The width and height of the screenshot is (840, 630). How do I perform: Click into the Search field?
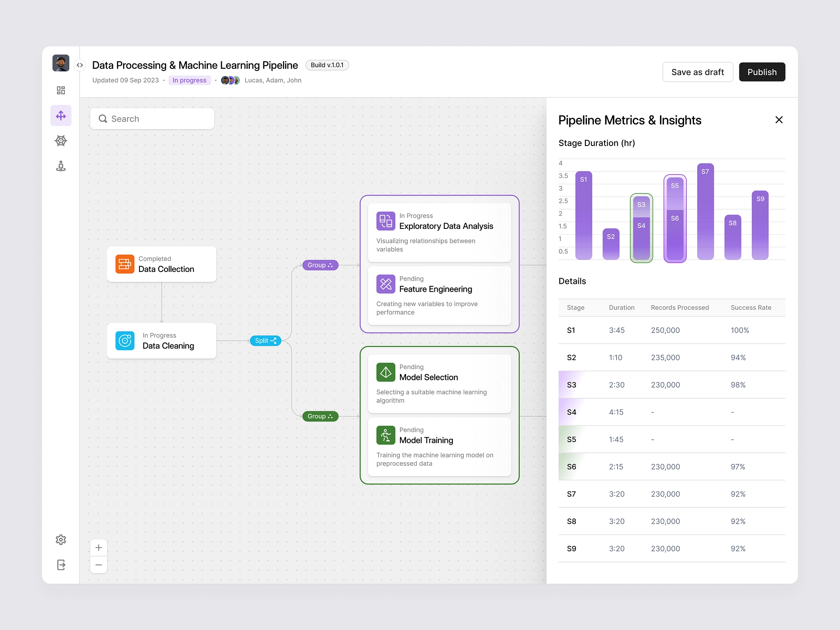click(152, 119)
